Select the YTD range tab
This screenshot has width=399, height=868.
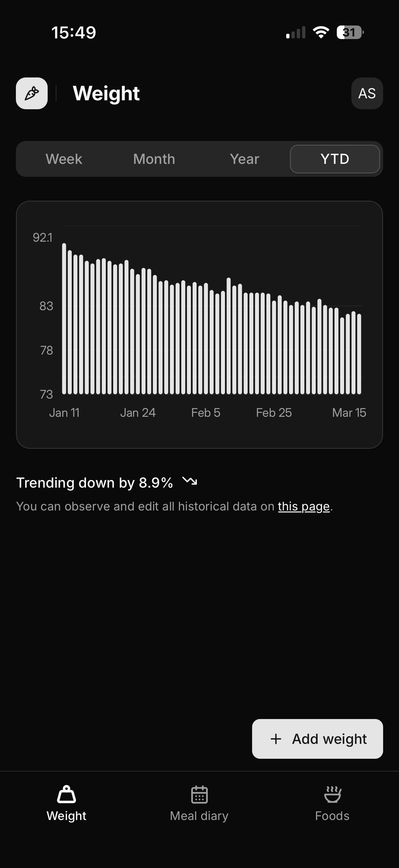click(335, 159)
